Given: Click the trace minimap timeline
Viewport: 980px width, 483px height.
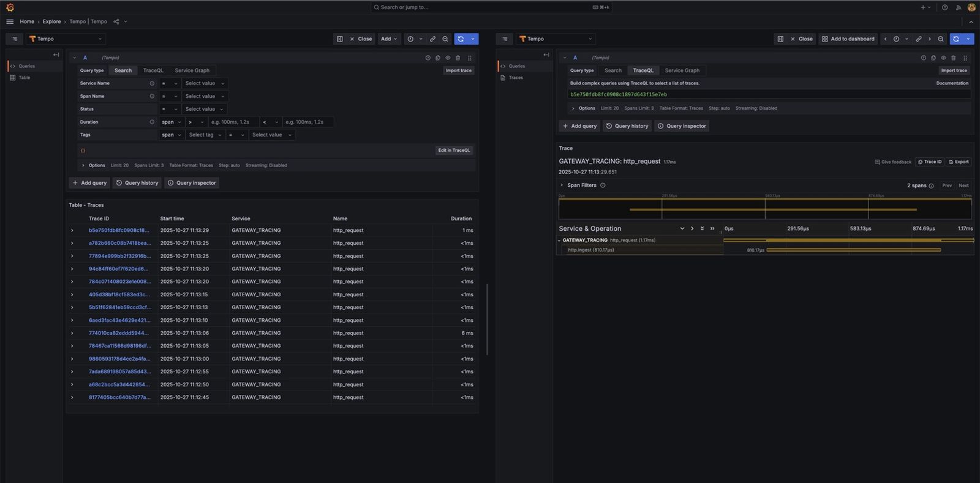Looking at the screenshot, I should click(765, 209).
